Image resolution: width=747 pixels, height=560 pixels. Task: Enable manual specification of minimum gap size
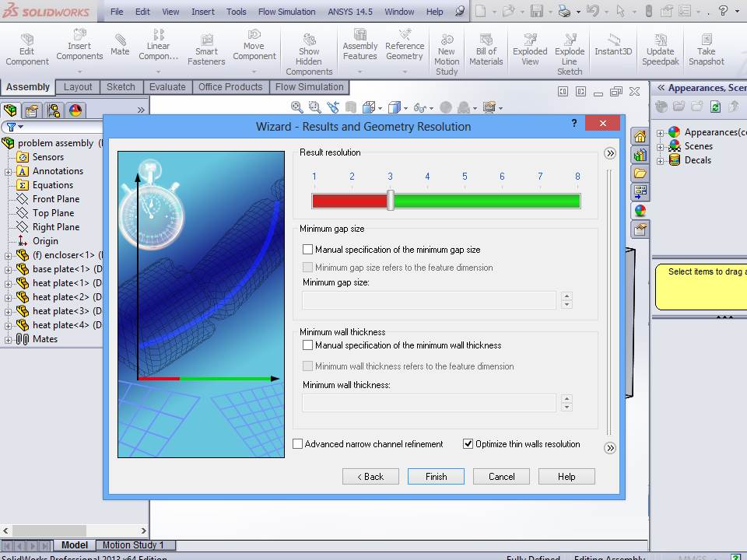point(308,250)
